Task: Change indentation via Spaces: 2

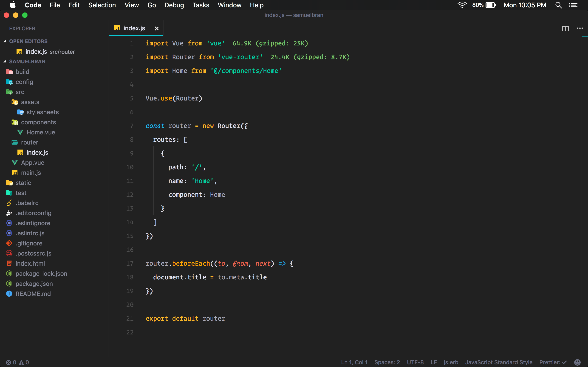Action: (x=387, y=362)
